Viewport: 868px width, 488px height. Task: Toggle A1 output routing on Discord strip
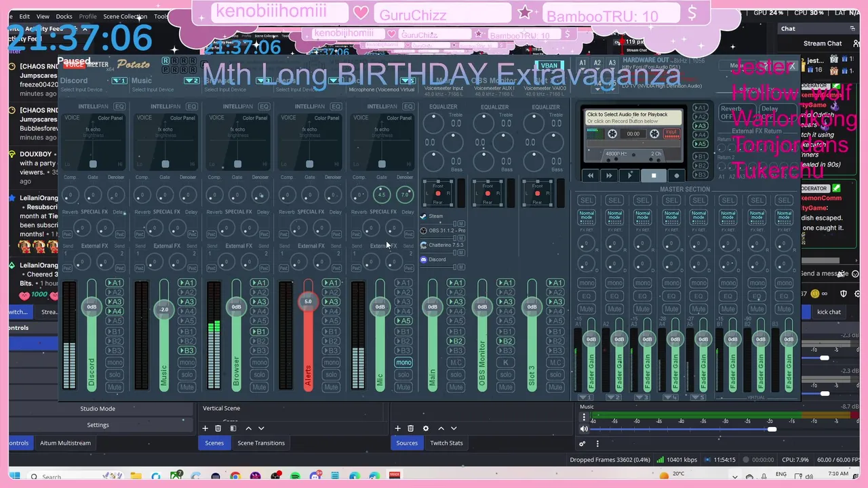click(x=115, y=283)
